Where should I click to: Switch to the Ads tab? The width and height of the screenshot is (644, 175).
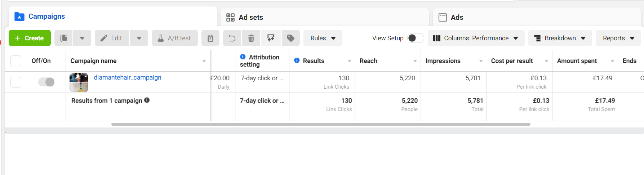tap(457, 17)
